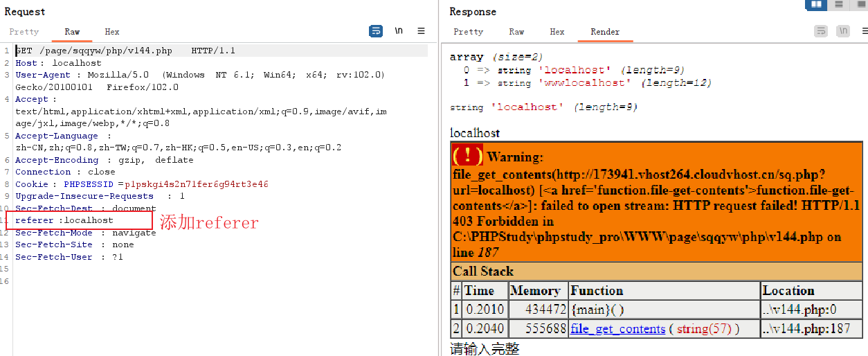Viewport: 868px width, 356px height.
Task: Show the Response Raw tab
Action: 516,32
